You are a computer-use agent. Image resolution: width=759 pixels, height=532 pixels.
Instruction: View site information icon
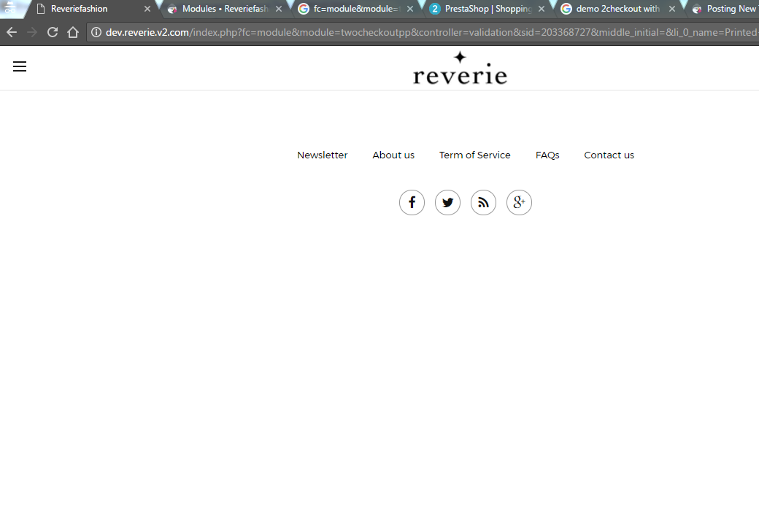(x=96, y=32)
